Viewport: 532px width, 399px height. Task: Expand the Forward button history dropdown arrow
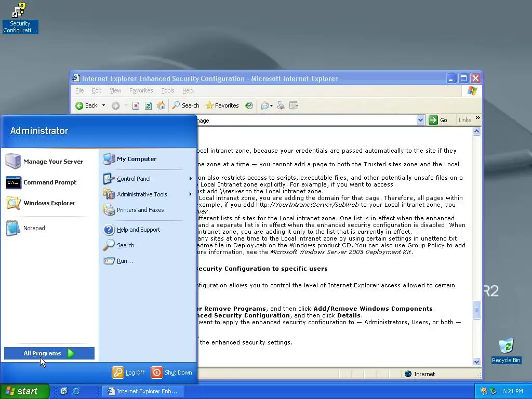tap(126, 105)
